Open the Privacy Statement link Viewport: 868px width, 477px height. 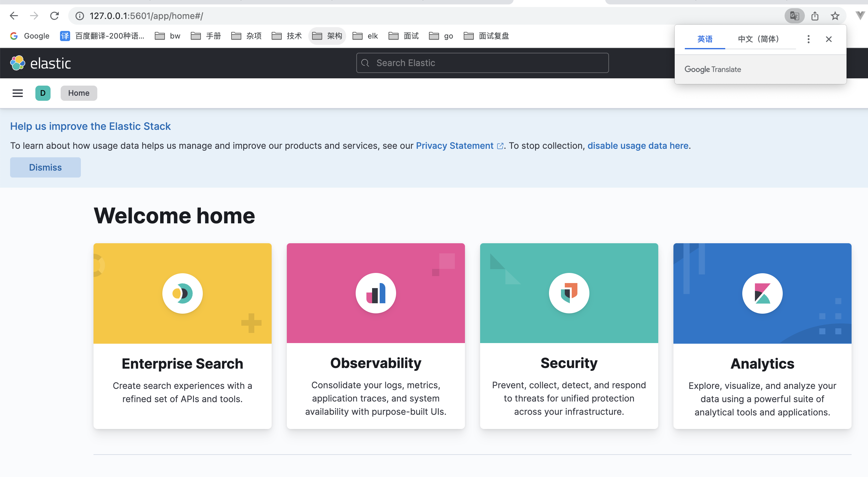[459, 146]
